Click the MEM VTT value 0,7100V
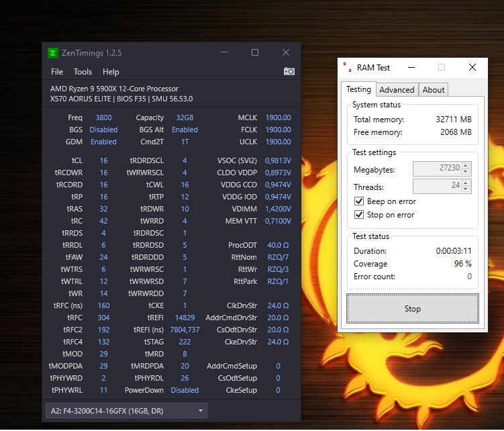This screenshot has width=504, height=431. (x=278, y=221)
